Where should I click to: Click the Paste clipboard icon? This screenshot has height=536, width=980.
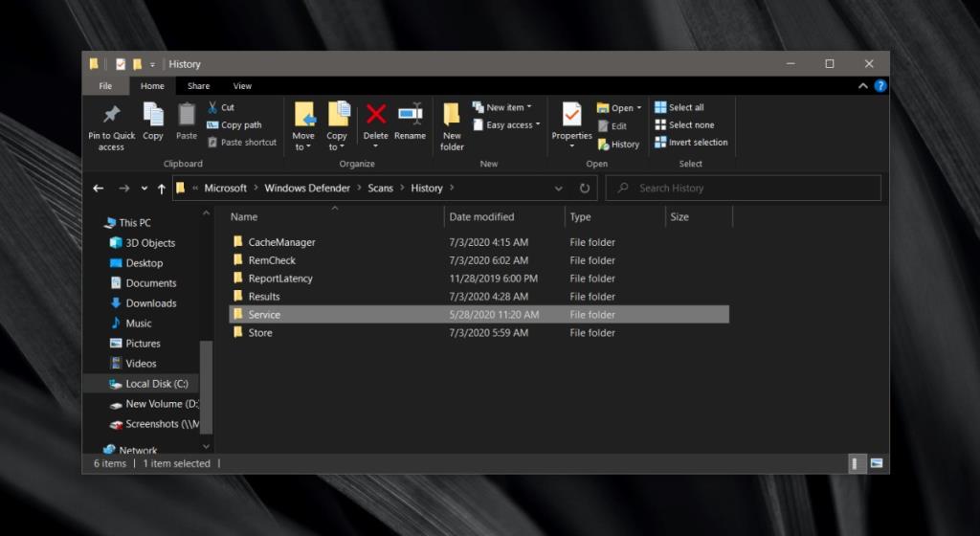pyautogui.click(x=187, y=114)
